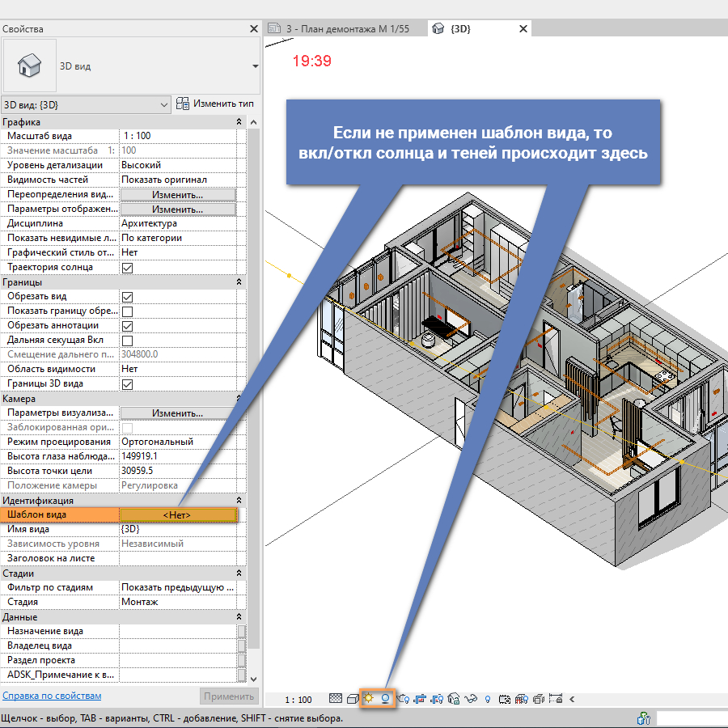Click the Crop View icon

point(419,699)
